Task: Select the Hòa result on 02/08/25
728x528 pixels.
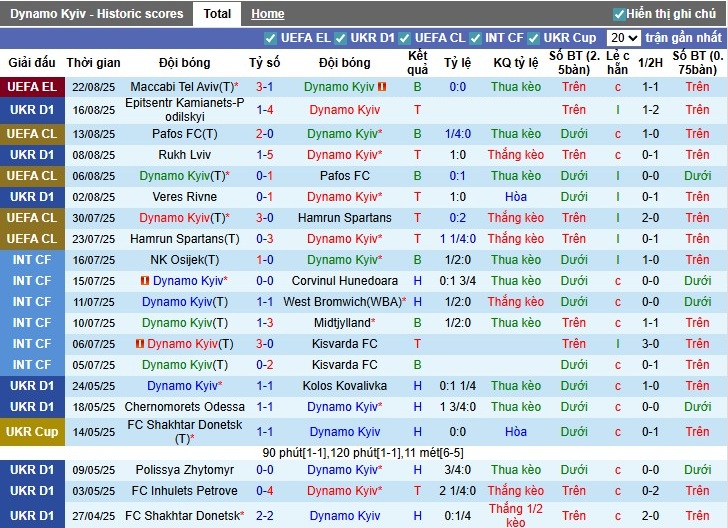Action: point(515,197)
